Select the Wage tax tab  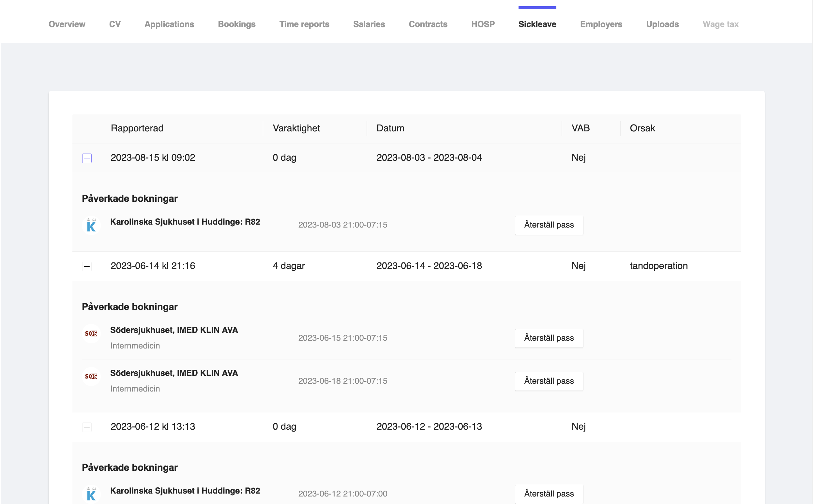point(720,24)
